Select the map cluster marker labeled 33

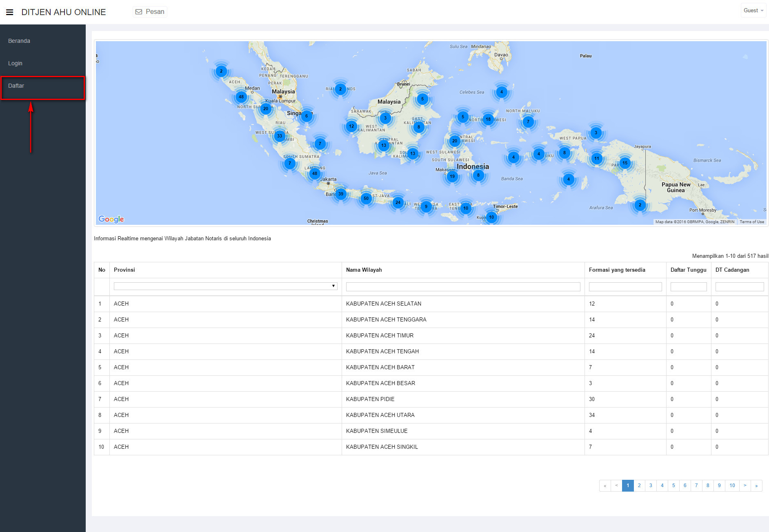(279, 136)
